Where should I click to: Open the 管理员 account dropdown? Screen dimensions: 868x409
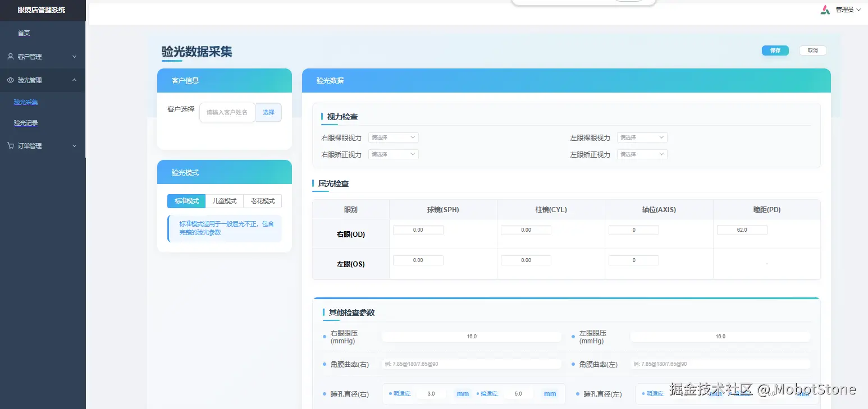(x=846, y=9)
